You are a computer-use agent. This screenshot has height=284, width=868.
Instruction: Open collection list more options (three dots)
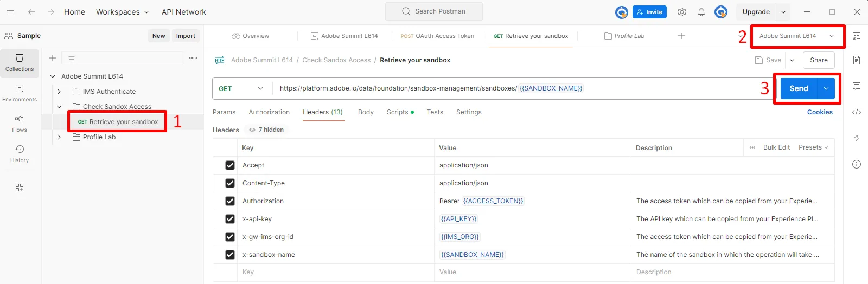click(193, 58)
